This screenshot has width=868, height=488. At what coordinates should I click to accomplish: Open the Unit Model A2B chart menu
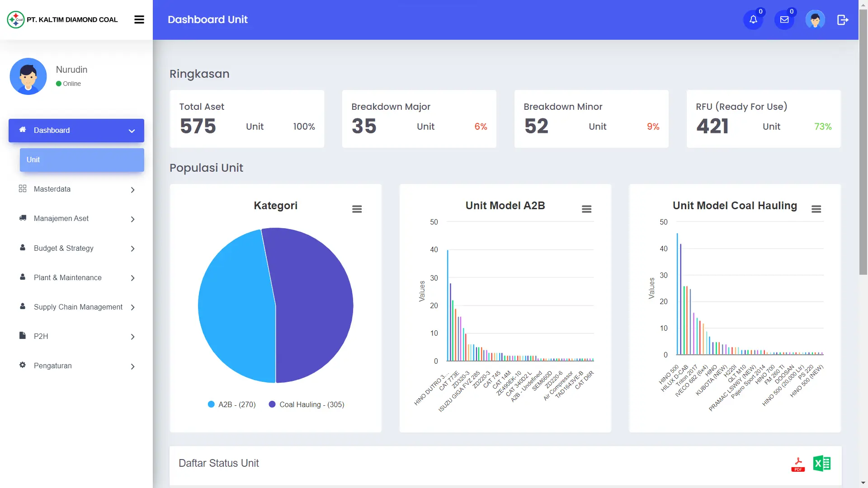point(586,209)
